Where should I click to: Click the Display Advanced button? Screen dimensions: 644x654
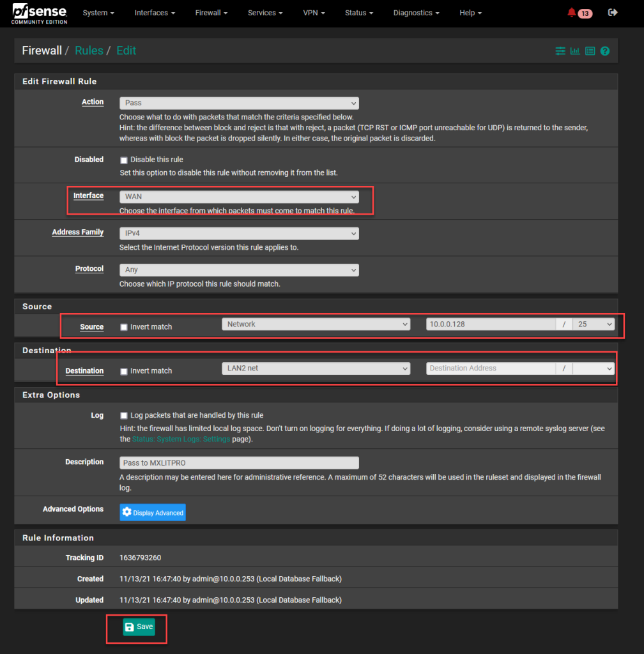coord(153,513)
